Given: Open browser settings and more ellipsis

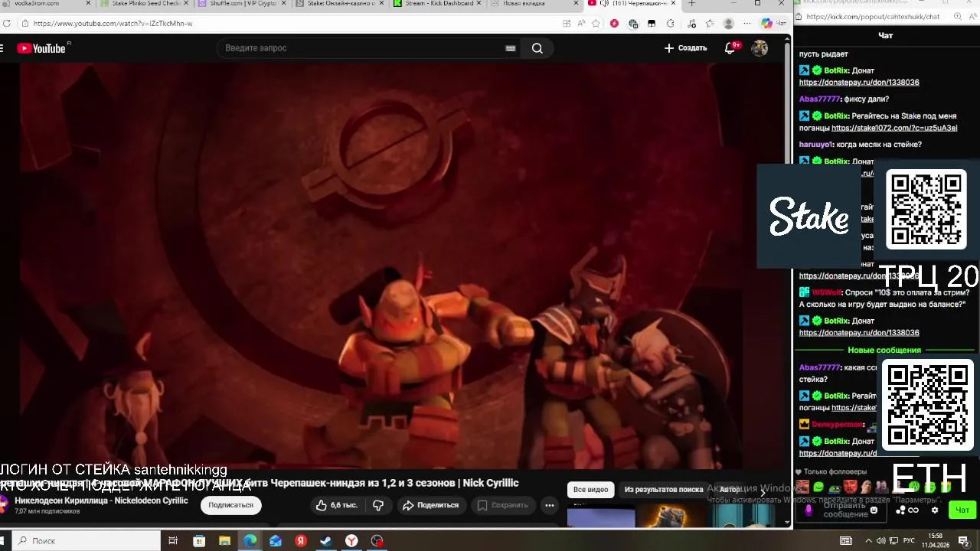Looking at the screenshot, I should 746,24.
